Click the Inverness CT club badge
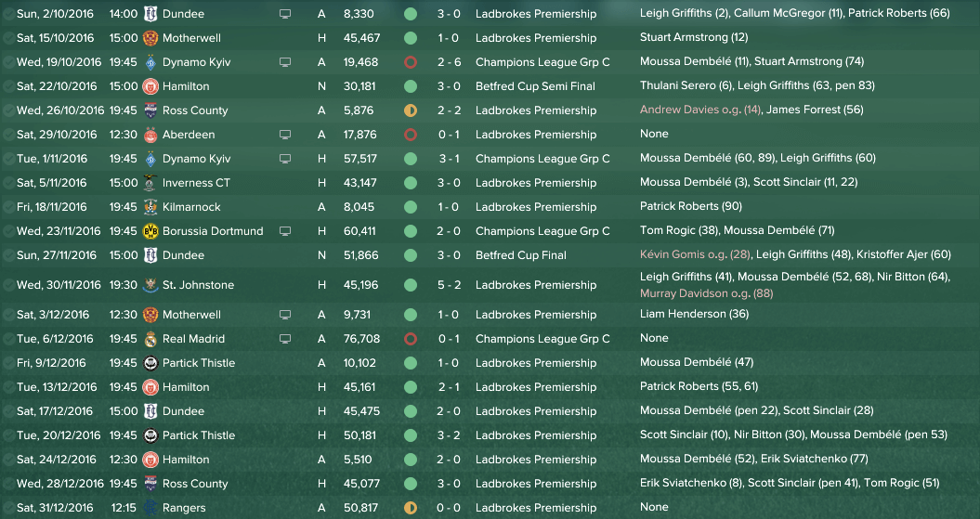This screenshot has width=980, height=519. (150, 183)
